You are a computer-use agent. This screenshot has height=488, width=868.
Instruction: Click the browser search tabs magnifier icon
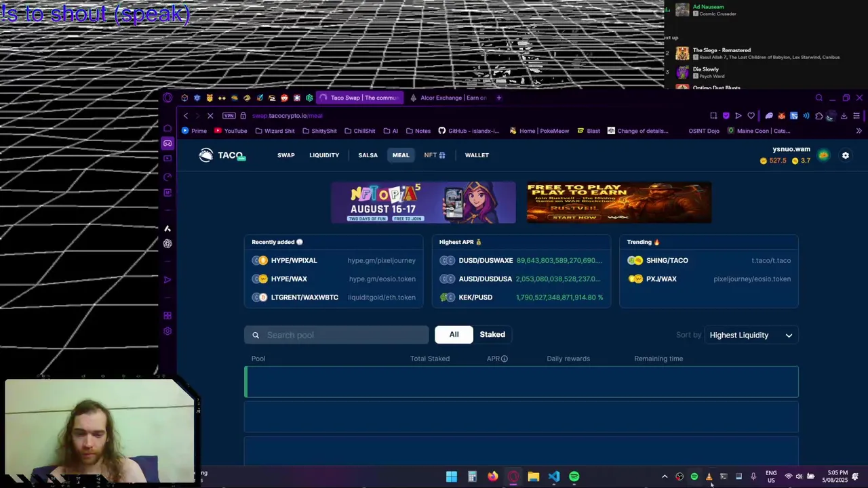point(818,98)
